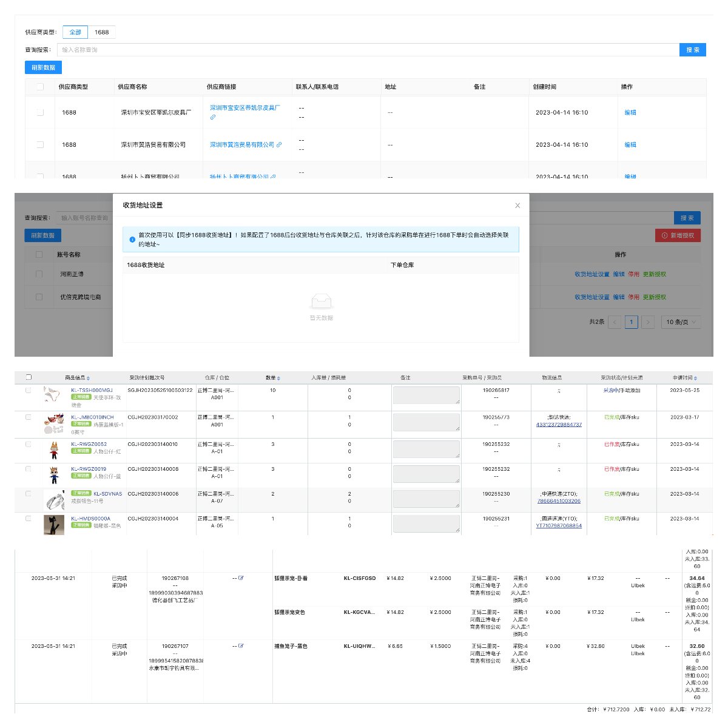The height and width of the screenshot is (728, 728).
Task: Check the box for 深圳市宝安区蒂凯尔皮具厂 row
Action: [x=40, y=112]
